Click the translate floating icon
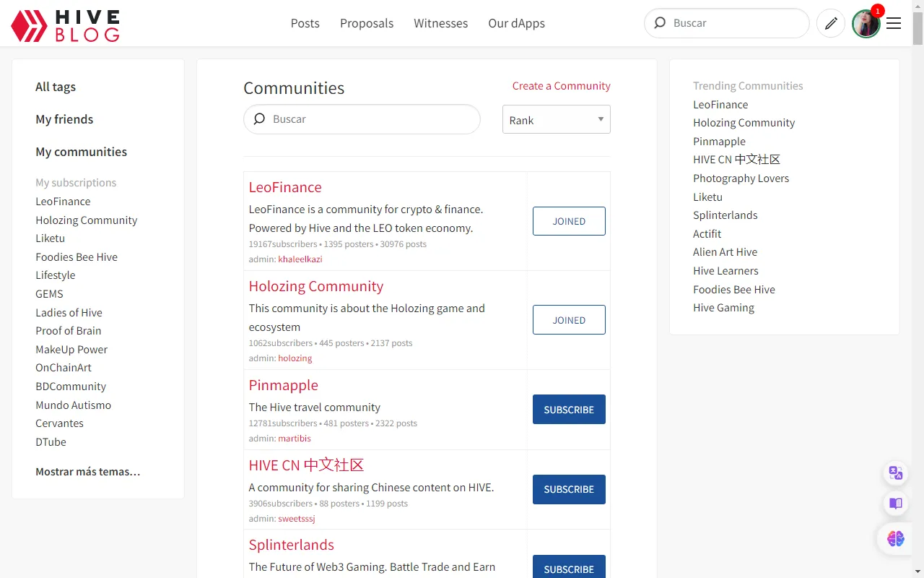The image size is (924, 578). 896,473
